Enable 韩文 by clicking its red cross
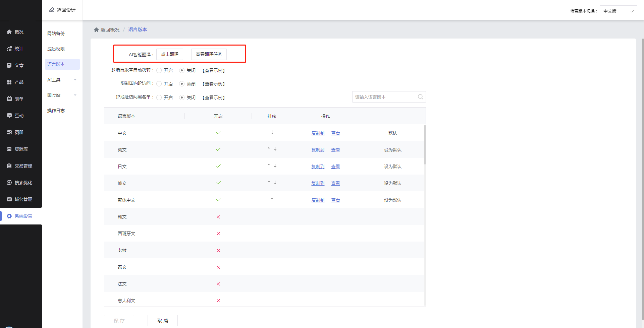Screen dimensions: 644x328 (218, 217)
